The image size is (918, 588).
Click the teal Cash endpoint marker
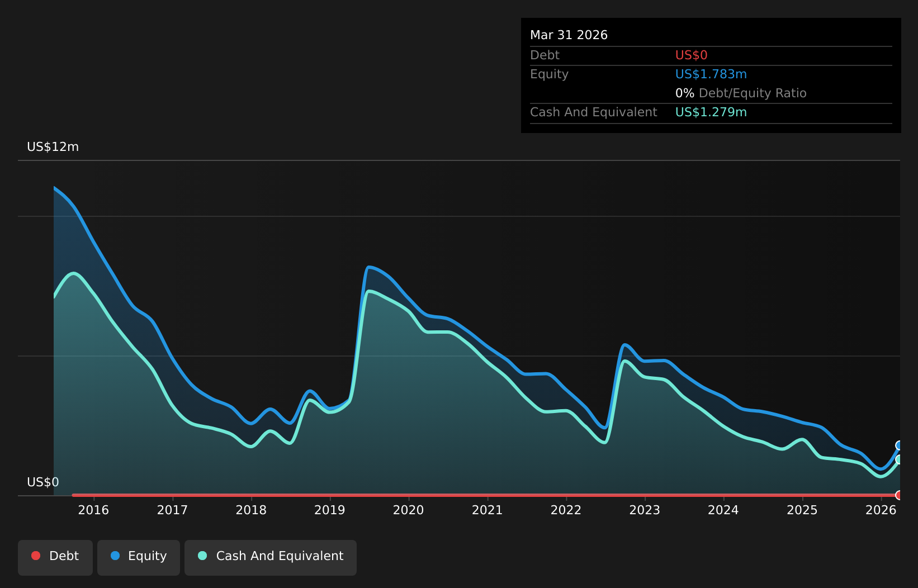coord(899,459)
